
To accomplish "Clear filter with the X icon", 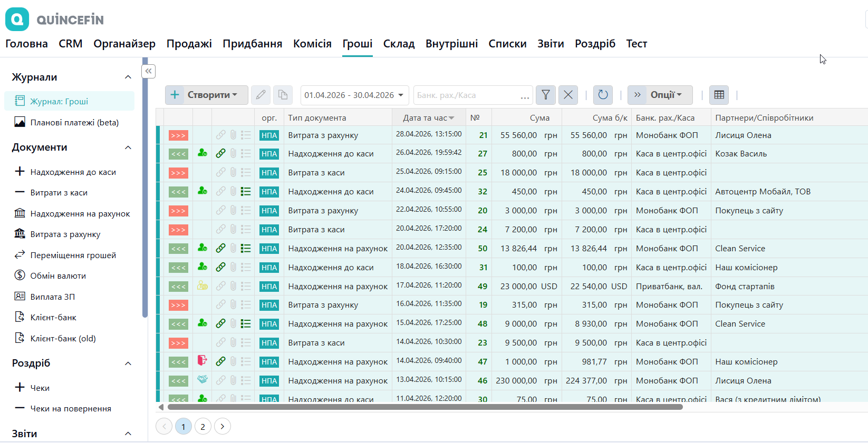I will 568,95.
